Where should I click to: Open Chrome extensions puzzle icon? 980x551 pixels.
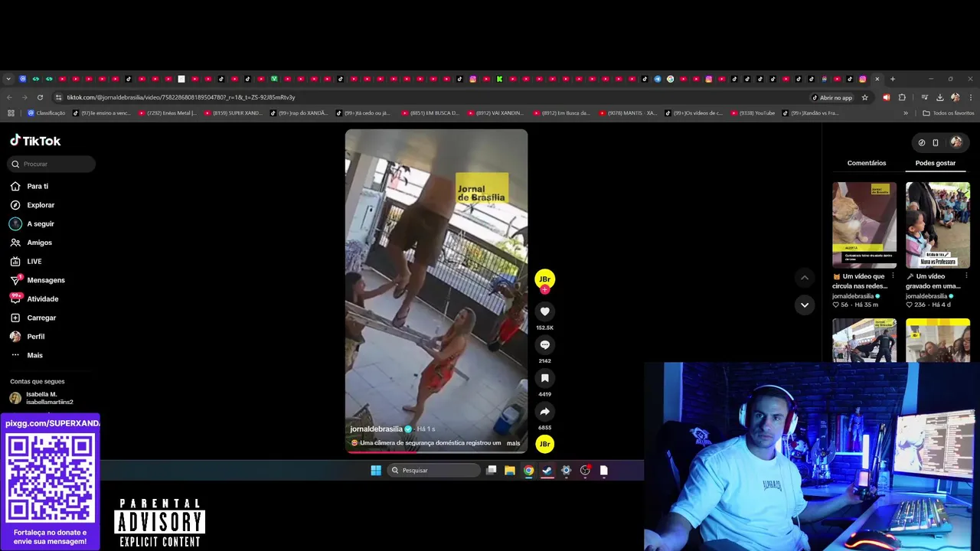point(902,97)
